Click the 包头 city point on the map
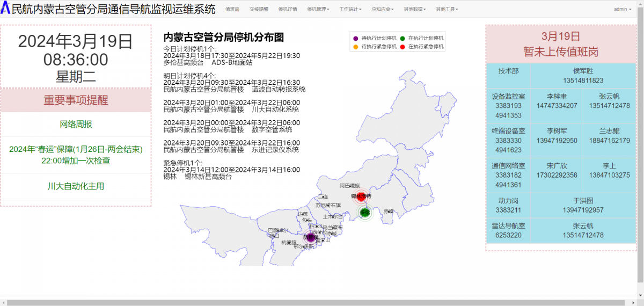644x306 pixels. (307, 220)
